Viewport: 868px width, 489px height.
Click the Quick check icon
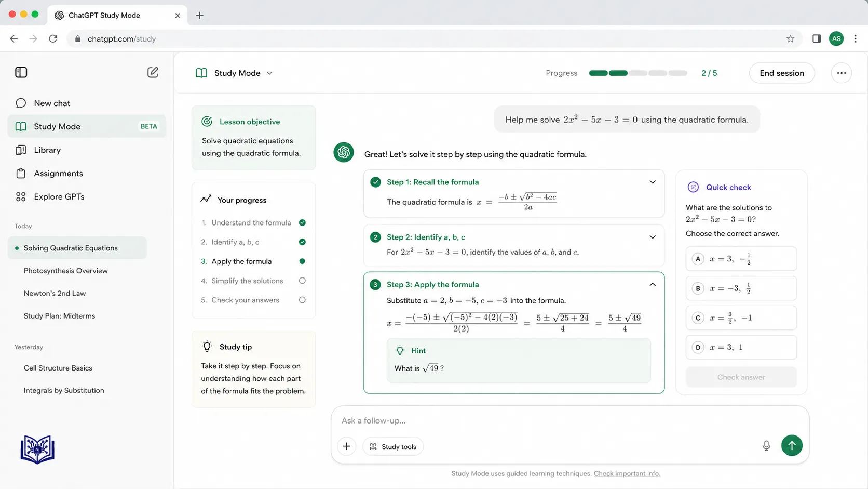693,187
